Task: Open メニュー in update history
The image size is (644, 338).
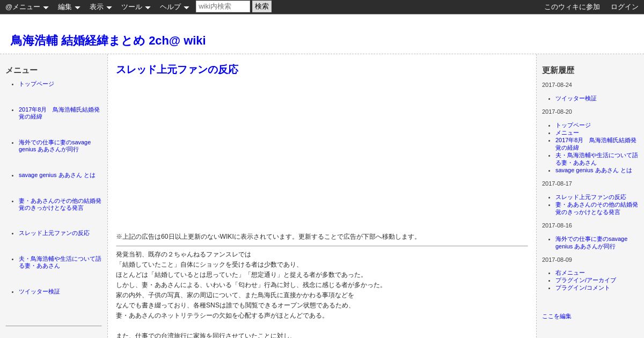Action: [x=567, y=133]
